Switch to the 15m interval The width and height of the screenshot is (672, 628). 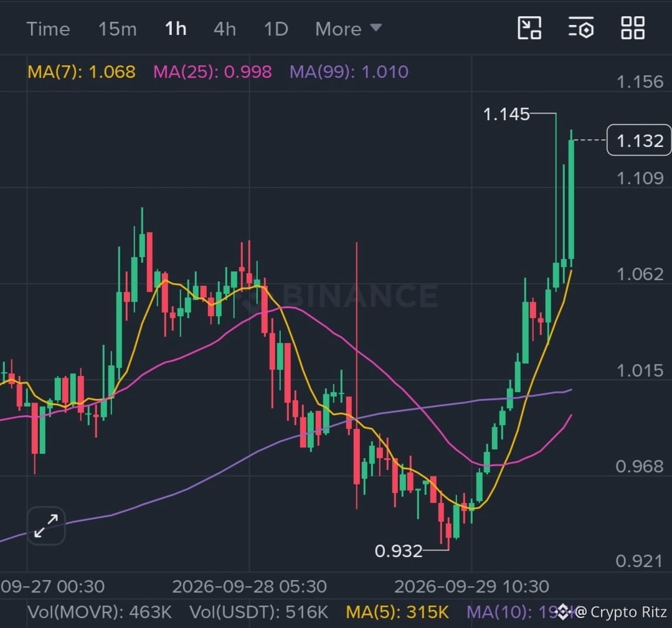tap(118, 29)
